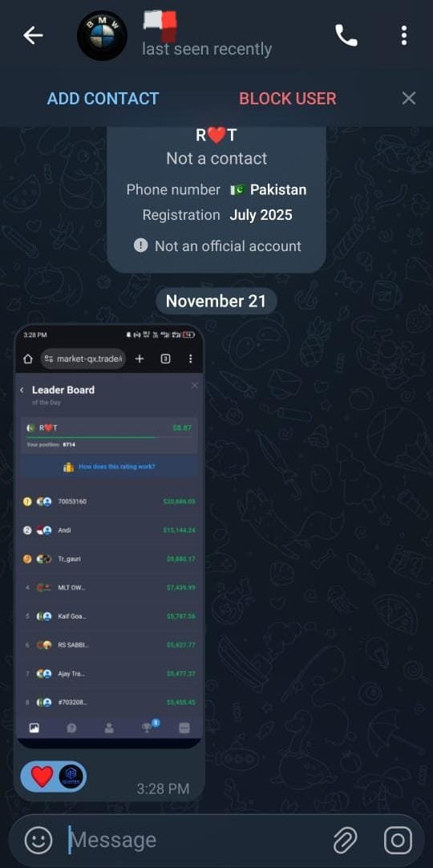Tap the Add Contact button
Screen dimensions: 433x868
[103, 99]
